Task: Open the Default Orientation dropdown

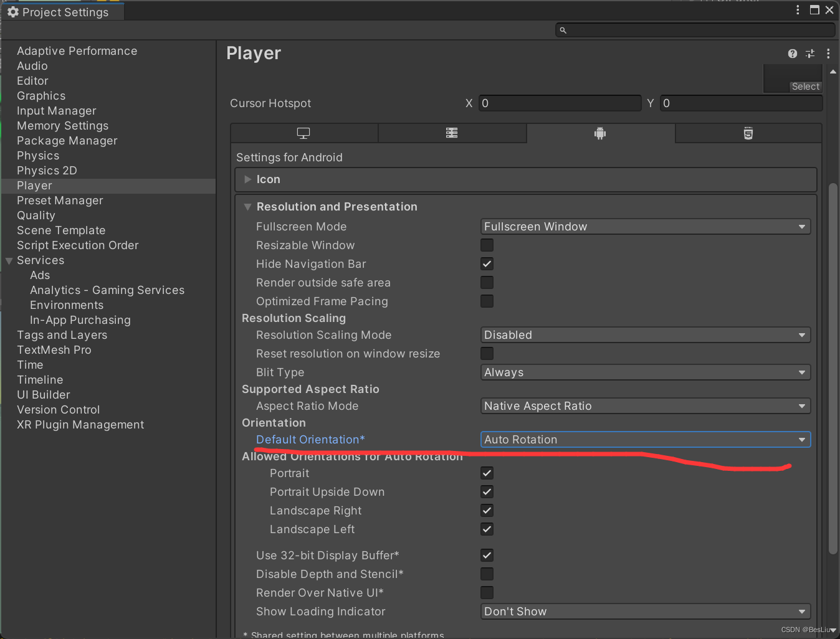Action: (645, 439)
